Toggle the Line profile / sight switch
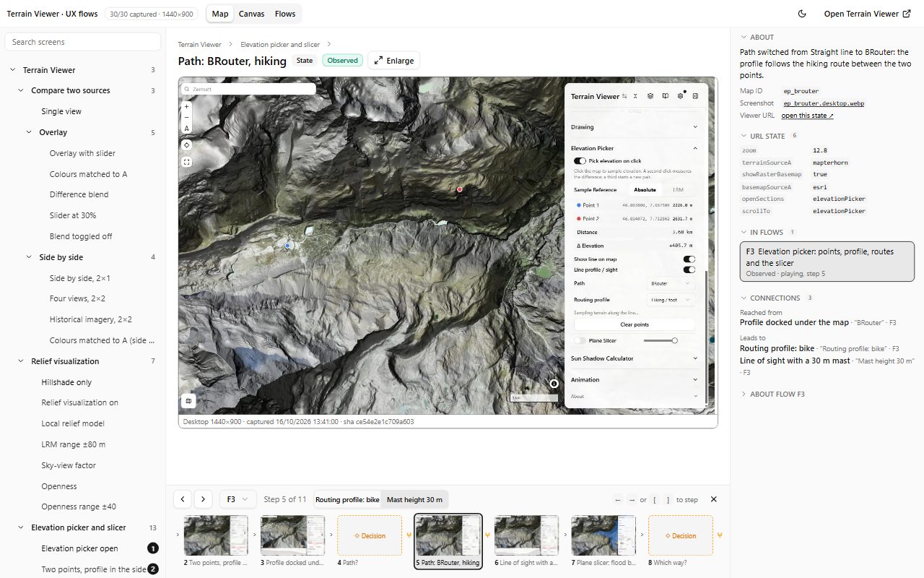Viewport: 924px width, 578px height. (x=689, y=269)
